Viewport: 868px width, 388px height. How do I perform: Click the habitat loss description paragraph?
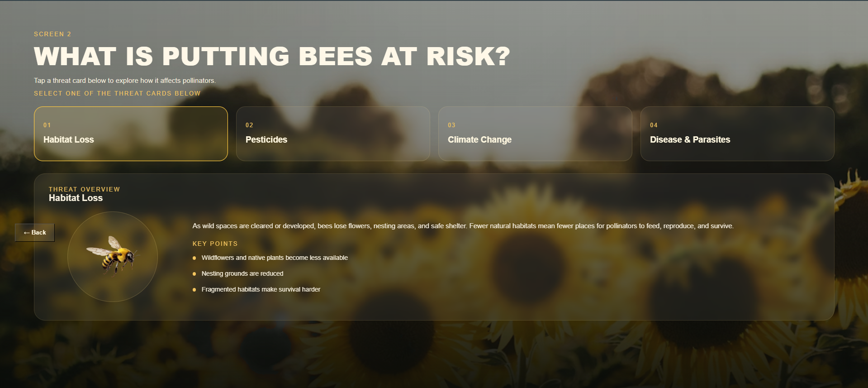click(x=463, y=226)
